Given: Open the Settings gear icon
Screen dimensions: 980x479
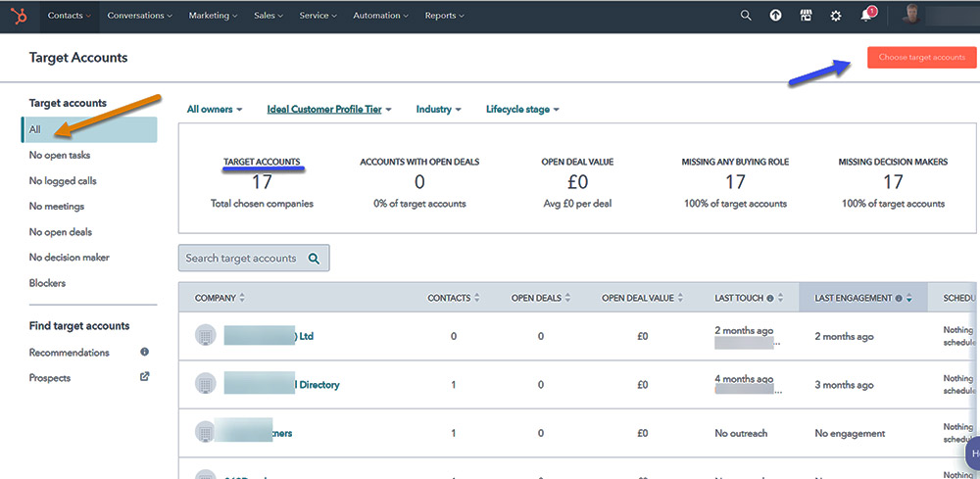Looking at the screenshot, I should click(x=836, y=17).
